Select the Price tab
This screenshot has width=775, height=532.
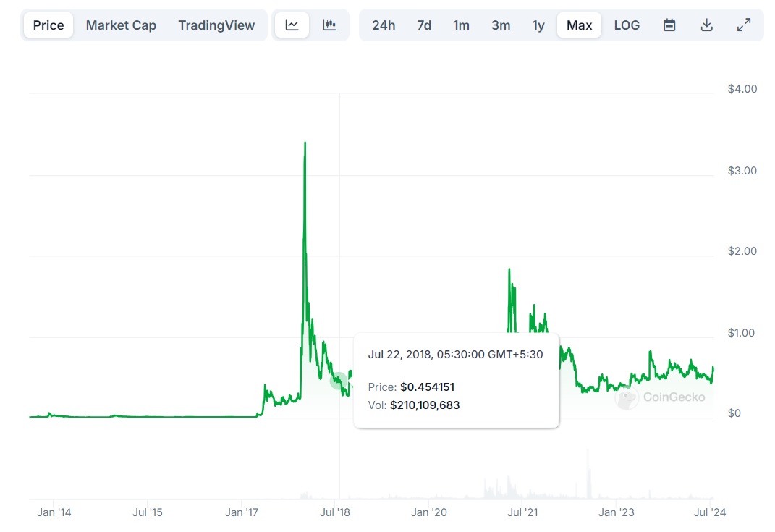(48, 25)
